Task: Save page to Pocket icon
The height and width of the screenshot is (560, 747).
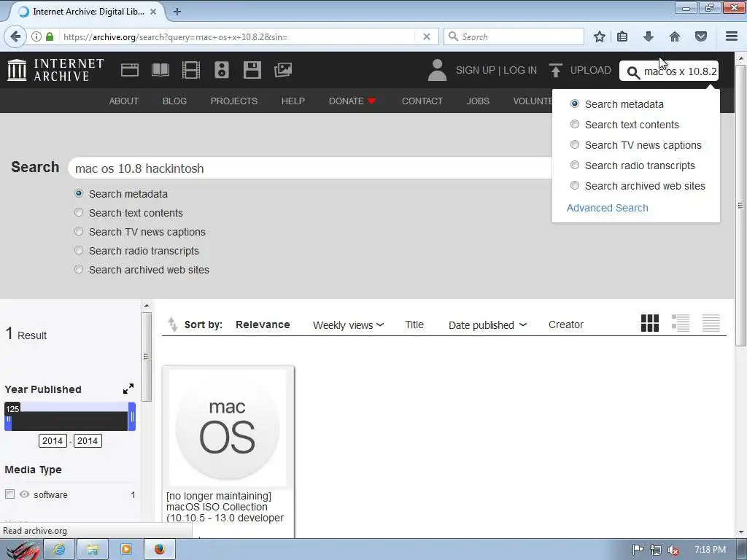Action: 701,36
